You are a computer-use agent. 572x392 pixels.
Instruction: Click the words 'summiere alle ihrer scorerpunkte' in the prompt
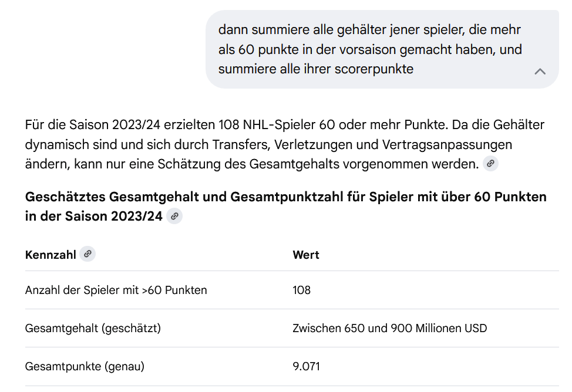pos(315,69)
